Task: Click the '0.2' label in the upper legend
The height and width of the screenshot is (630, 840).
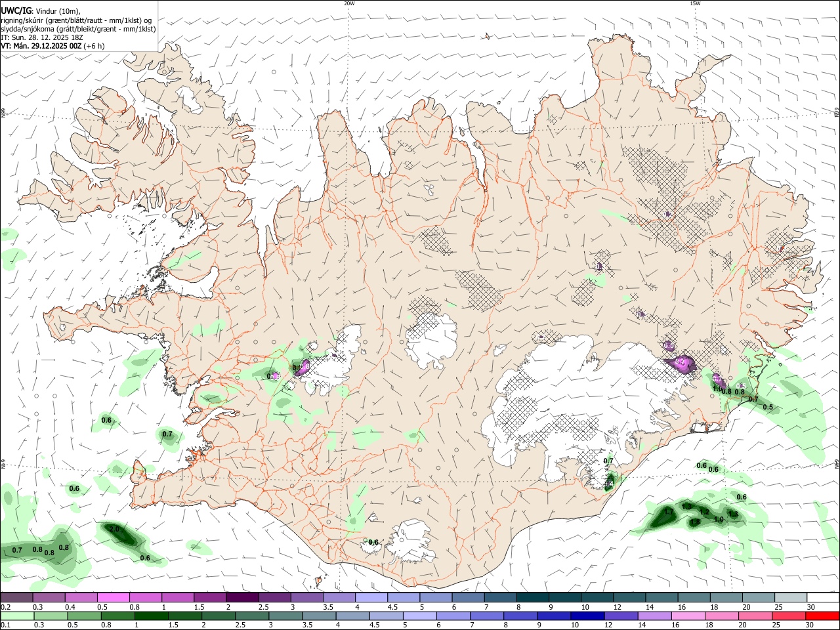Action: pyautogui.click(x=6, y=607)
